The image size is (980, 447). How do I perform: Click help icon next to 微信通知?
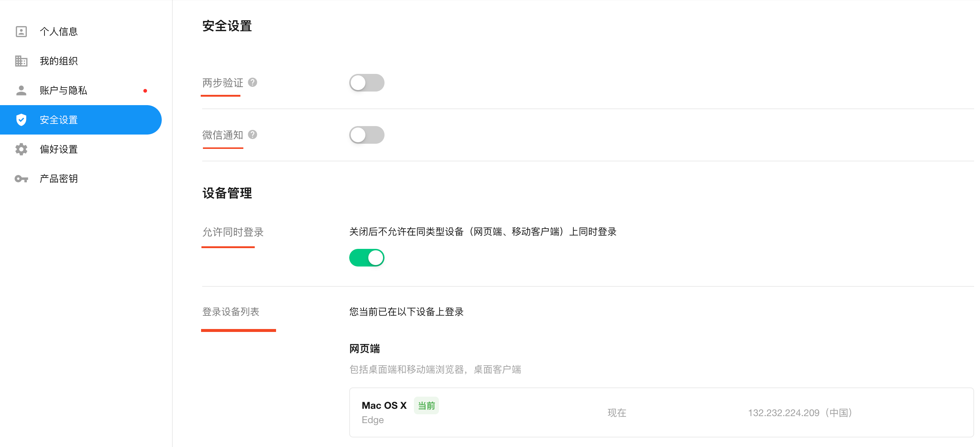pos(253,135)
